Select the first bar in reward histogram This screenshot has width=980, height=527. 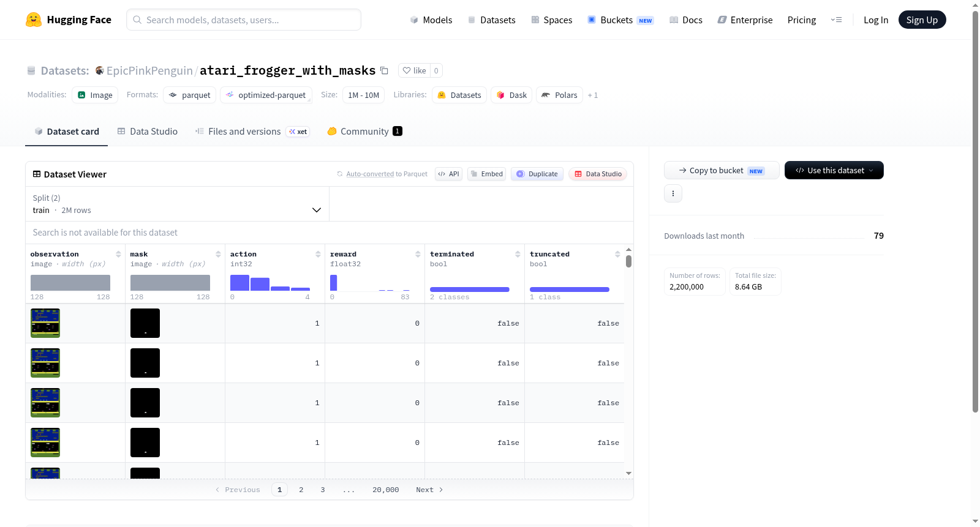pos(334,283)
